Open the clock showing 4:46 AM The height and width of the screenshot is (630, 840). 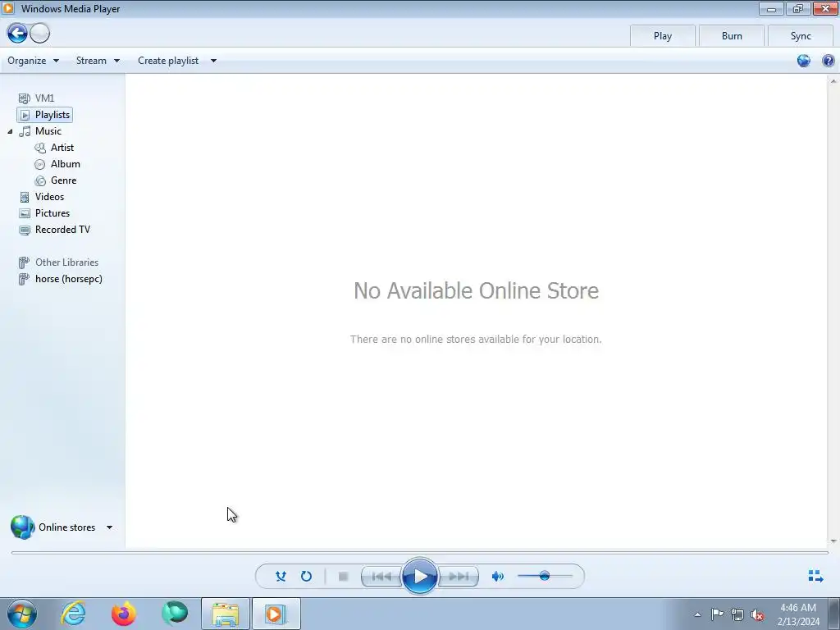coord(798,614)
